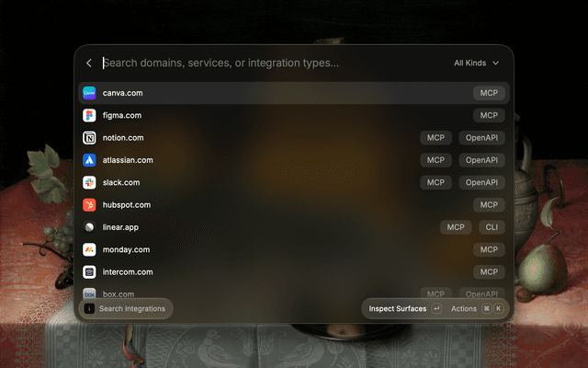
Task: Click the Slack logo icon
Action: (x=89, y=182)
